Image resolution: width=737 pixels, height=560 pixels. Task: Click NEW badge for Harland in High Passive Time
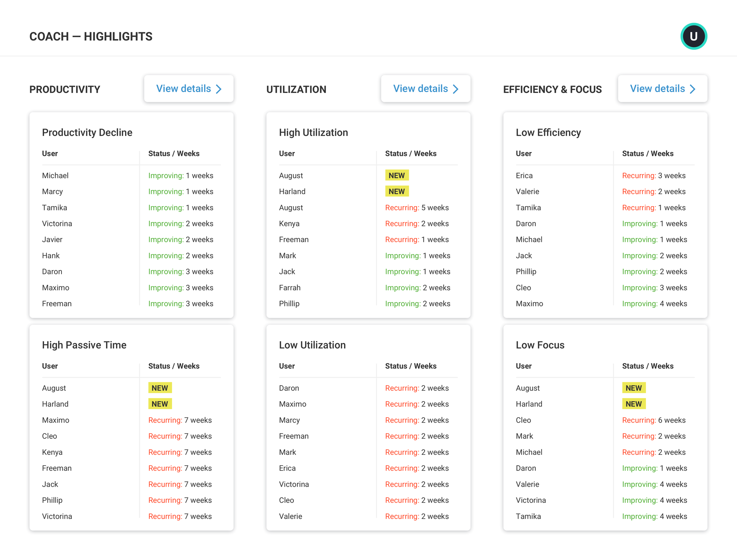click(x=160, y=404)
